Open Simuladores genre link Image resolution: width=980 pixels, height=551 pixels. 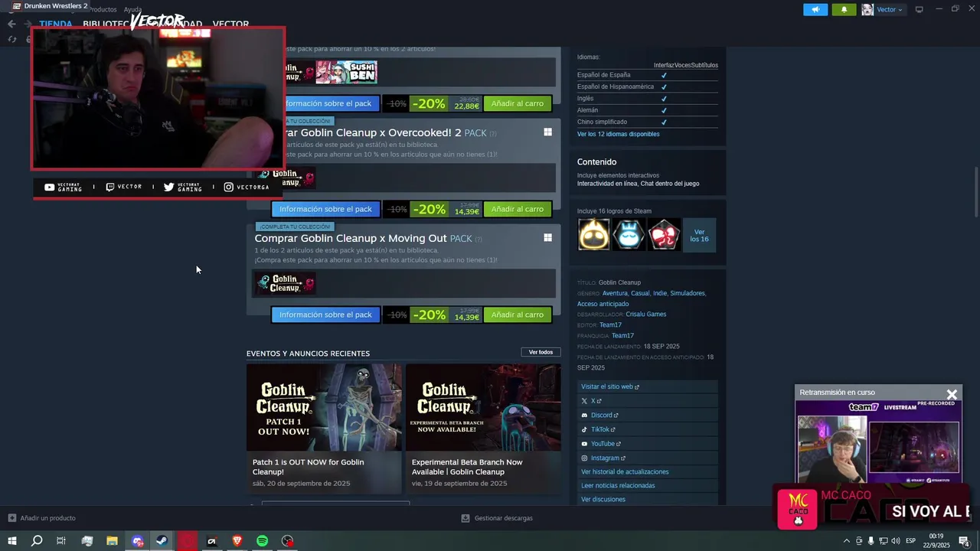coord(688,293)
